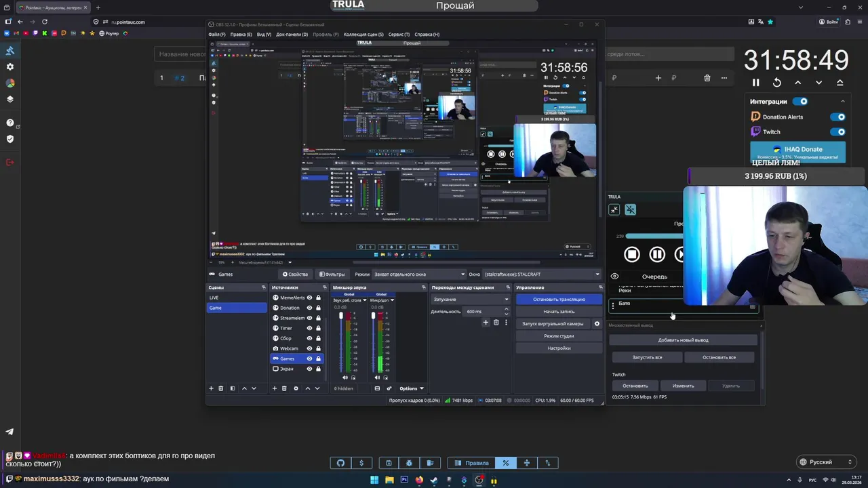
Task: Open the Звук раб. стола channel dropdown arrow
Action: coord(364,300)
